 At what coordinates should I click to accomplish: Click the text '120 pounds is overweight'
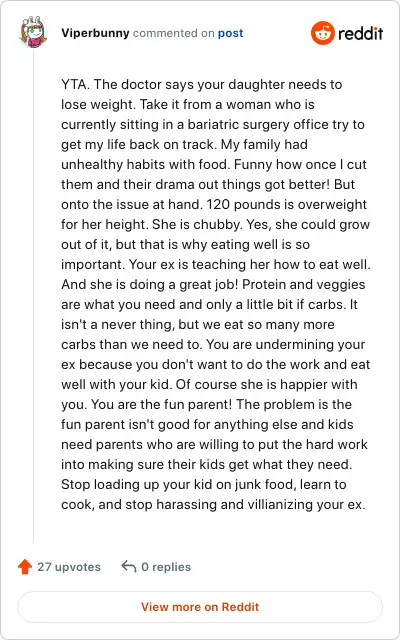pos(287,204)
